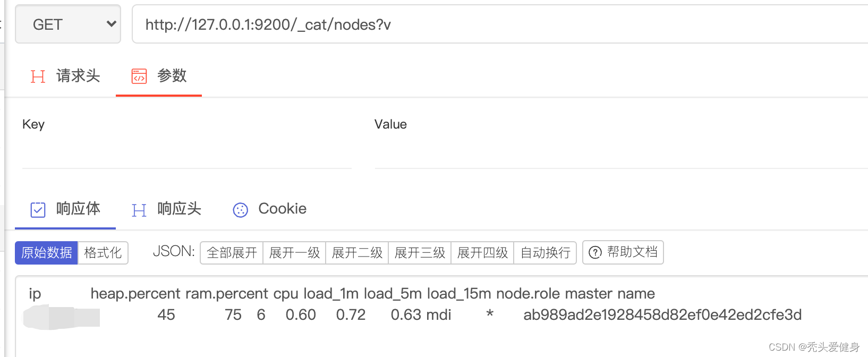868x357 pixels.
Task: Click the request headers H icon
Action: pos(38,76)
